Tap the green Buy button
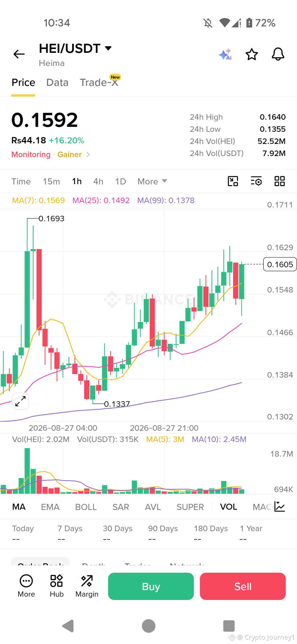This screenshot has height=644, width=297. pos(151,586)
